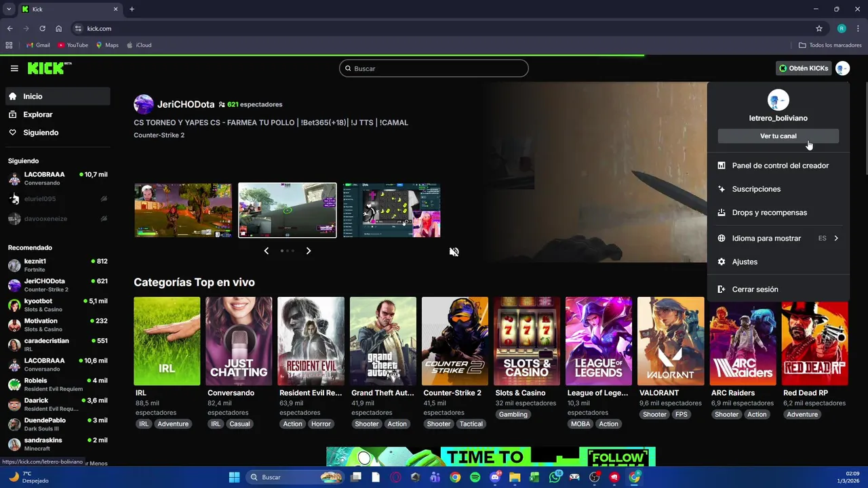The width and height of the screenshot is (868, 488).
Task: Open the VALORANT category card
Action: coord(671,341)
